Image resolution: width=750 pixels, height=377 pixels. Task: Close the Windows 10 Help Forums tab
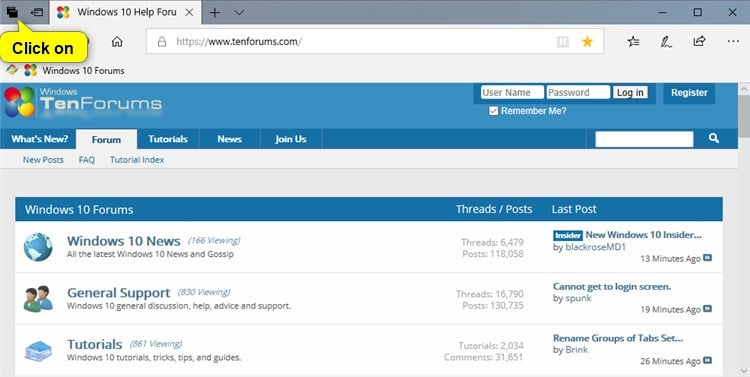189,12
